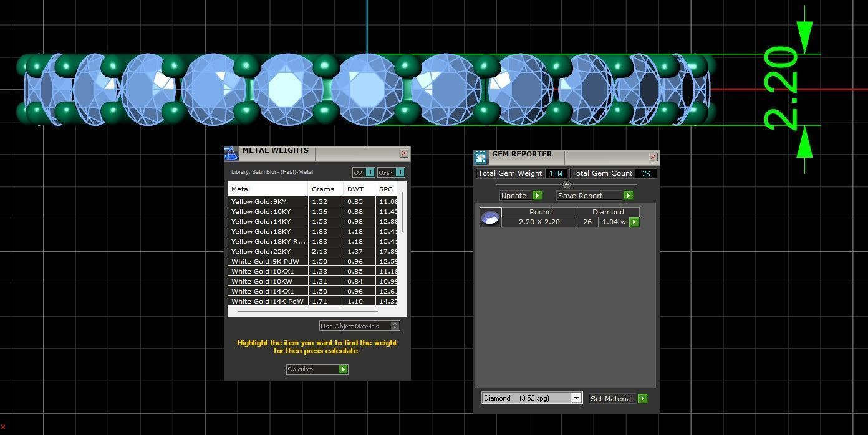
Task: Click the Diamond material cell in gem table
Action: (608, 212)
